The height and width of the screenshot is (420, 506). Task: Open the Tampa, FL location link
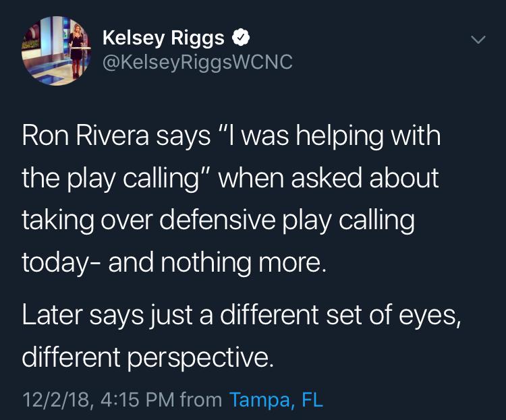coord(276,400)
